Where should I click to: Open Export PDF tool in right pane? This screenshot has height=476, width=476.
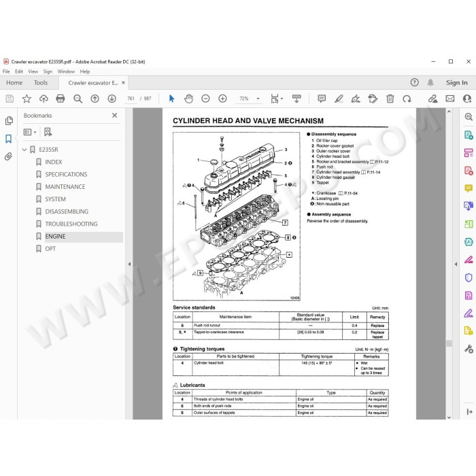[469, 135]
